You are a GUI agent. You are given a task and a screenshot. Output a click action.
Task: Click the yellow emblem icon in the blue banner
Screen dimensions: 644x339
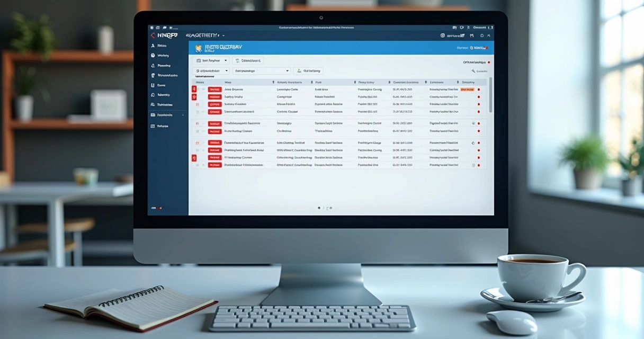click(198, 47)
